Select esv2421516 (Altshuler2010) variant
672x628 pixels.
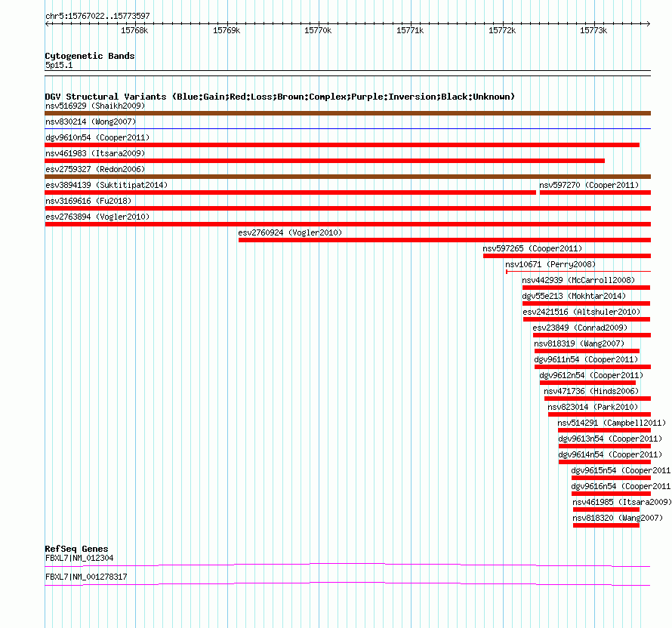click(x=581, y=312)
